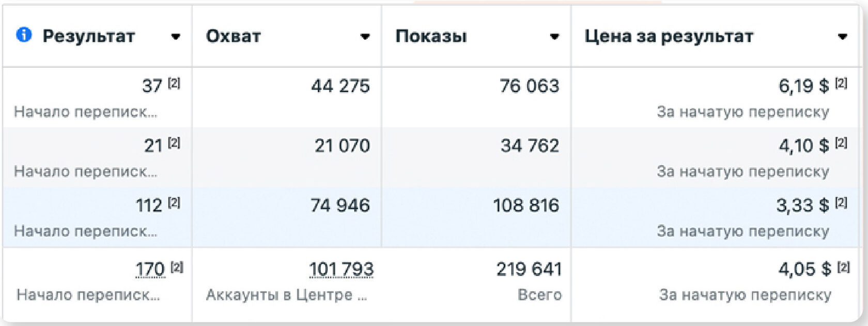The width and height of the screenshot is (868, 326).
Task: Click the Показы column header
Action: pyautogui.click(x=431, y=36)
